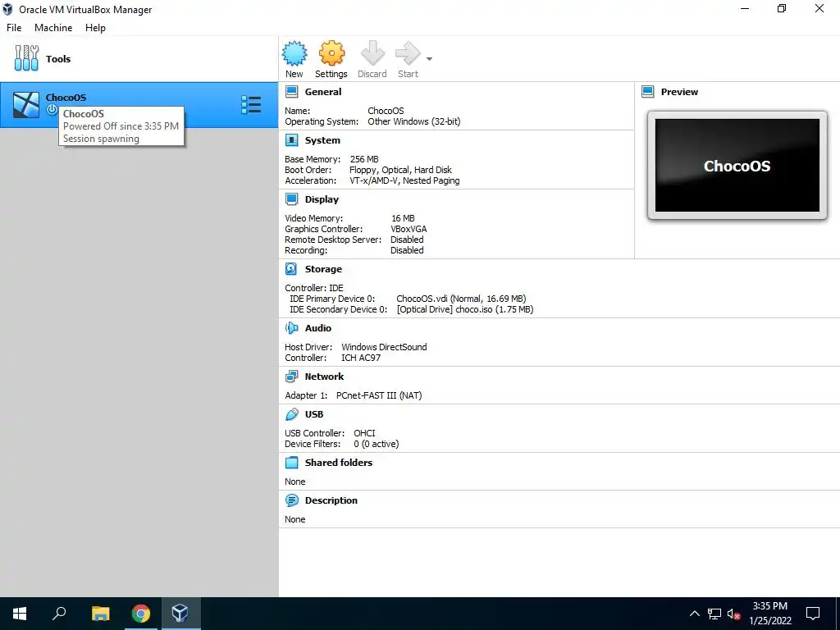Select the ChocoOS virtual machine icon
This screenshot has width=840, height=630.
point(25,104)
